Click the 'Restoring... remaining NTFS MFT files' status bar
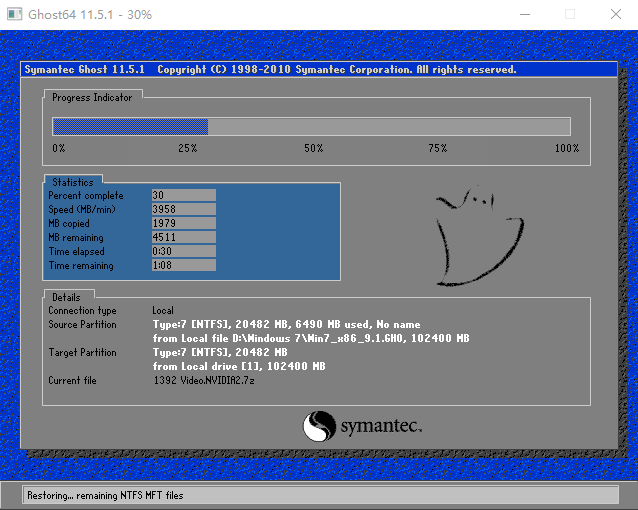The width and height of the screenshot is (638, 510). click(321, 495)
